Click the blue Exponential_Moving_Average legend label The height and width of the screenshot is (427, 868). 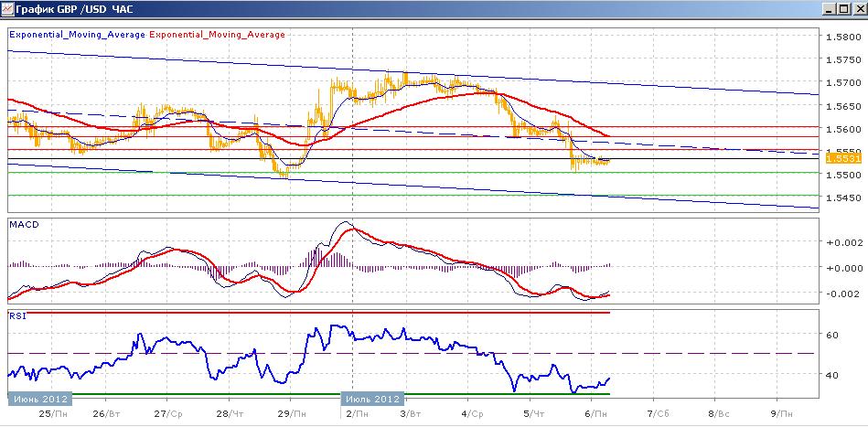click(78, 35)
